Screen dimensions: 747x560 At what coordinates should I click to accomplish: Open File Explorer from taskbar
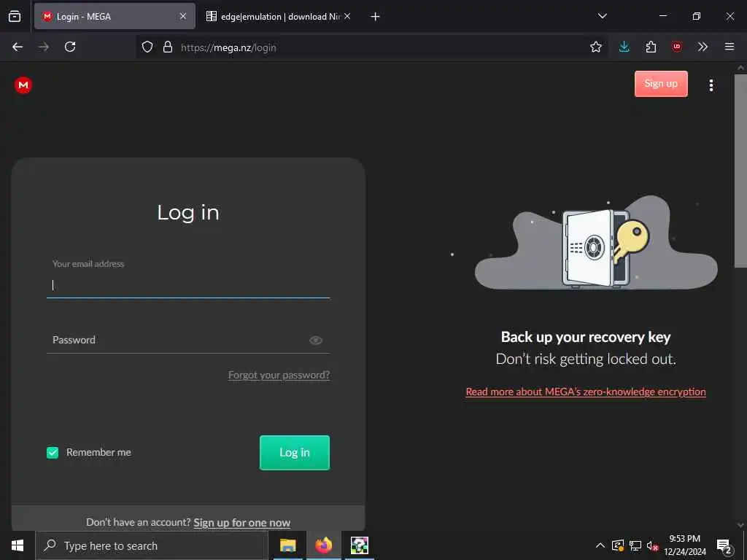pos(287,545)
